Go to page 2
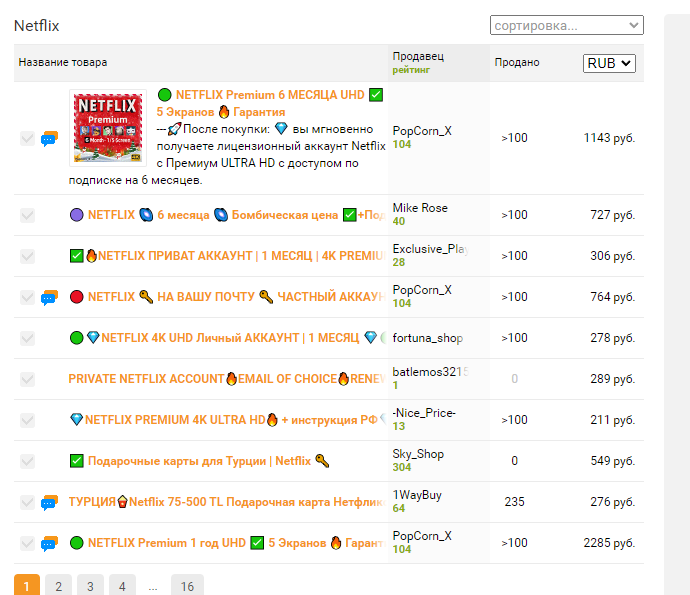690x595 pixels. pyautogui.click(x=59, y=586)
